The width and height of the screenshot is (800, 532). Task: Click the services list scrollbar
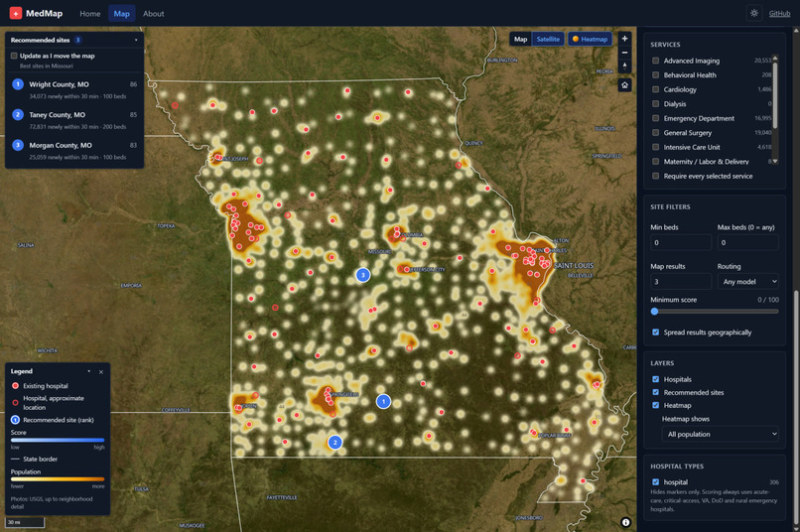(775, 94)
